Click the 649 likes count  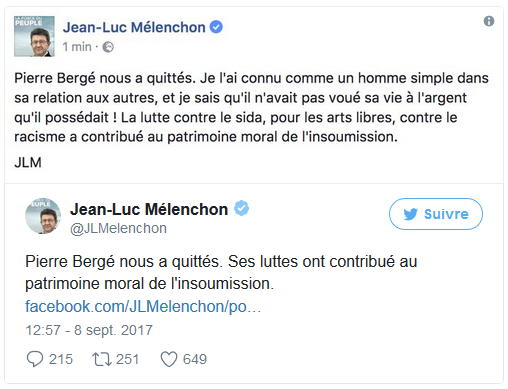tap(195, 359)
